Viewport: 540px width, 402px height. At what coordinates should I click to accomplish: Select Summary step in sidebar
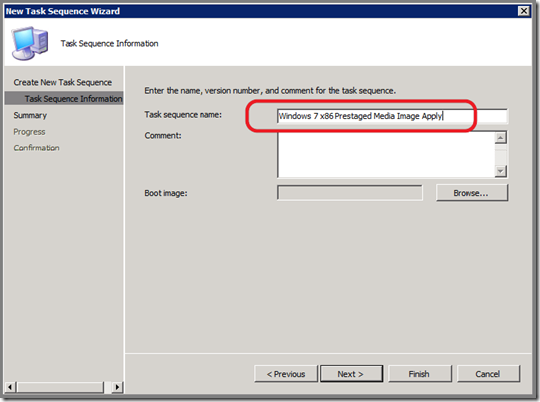pyautogui.click(x=30, y=115)
